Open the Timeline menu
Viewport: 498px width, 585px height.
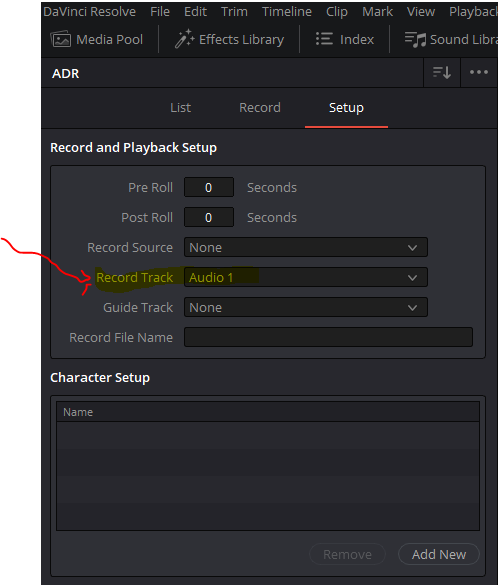pos(287,12)
